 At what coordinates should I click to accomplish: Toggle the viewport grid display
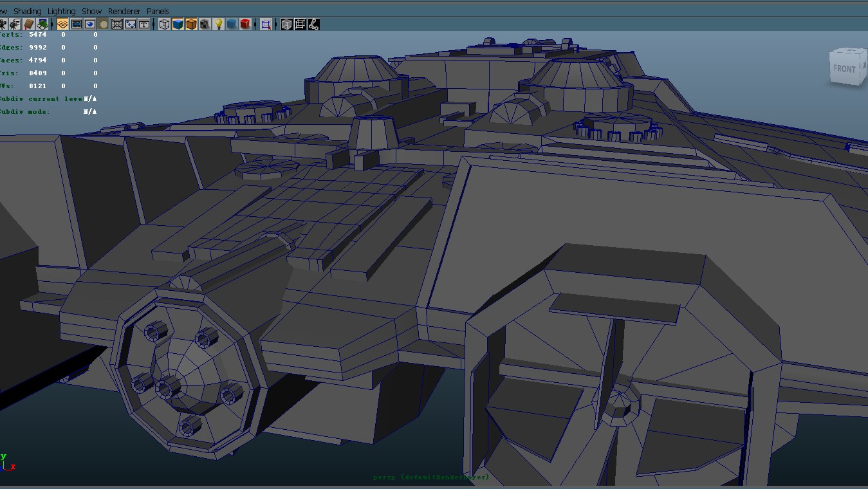pyautogui.click(x=62, y=24)
